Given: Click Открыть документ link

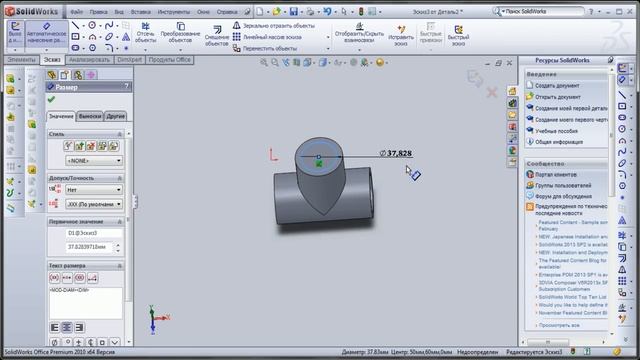Looking at the screenshot, I should (558, 97).
